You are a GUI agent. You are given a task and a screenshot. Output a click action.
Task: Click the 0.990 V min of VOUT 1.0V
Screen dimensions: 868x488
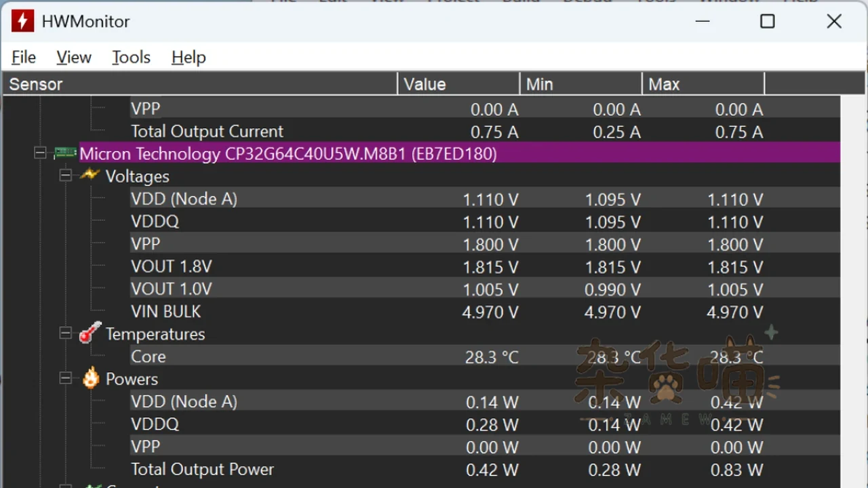[x=612, y=289]
